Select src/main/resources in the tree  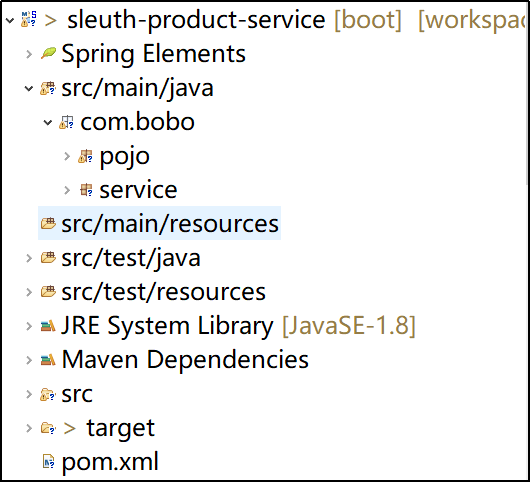click(x=159, y=223)
